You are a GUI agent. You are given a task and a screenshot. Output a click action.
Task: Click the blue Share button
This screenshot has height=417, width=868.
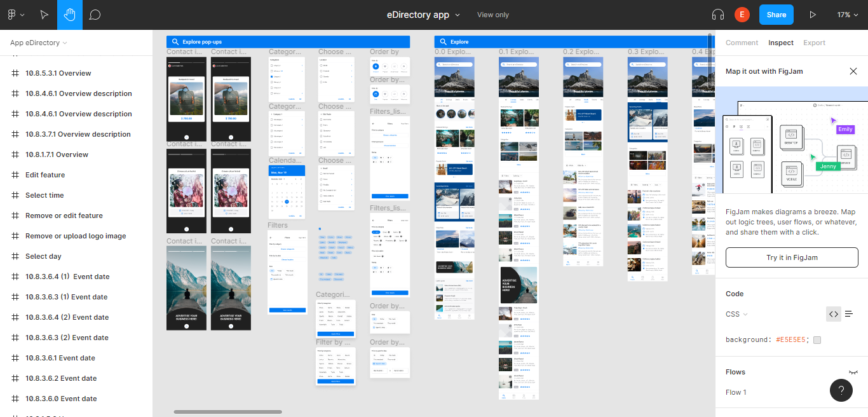pyautogui.click(x=776, y=15)
